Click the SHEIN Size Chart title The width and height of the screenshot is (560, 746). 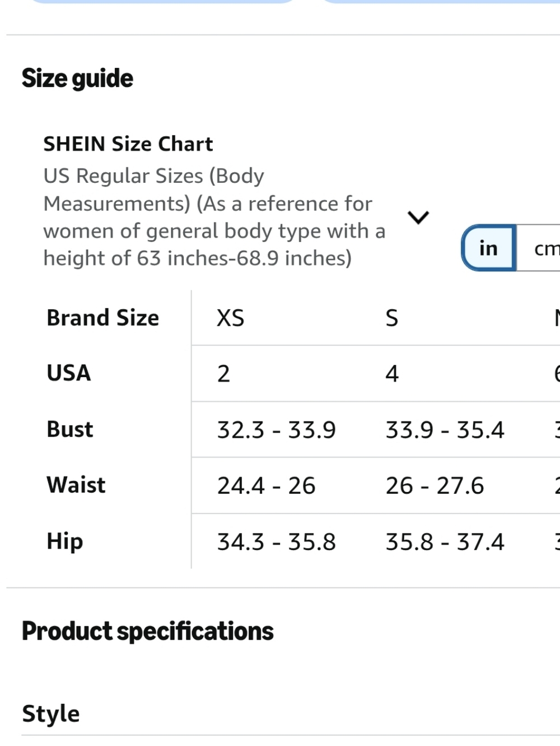[x=128, y=144]
